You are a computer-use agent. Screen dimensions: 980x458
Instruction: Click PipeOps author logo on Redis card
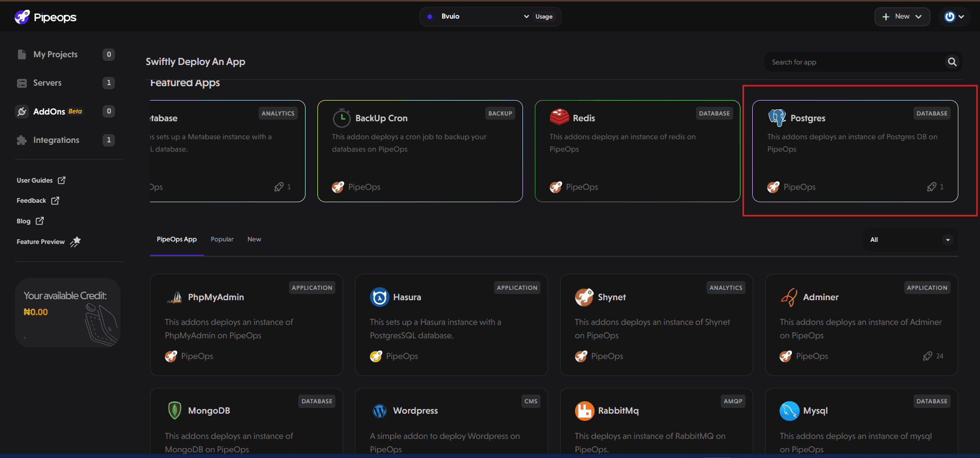tap(556, 187)
